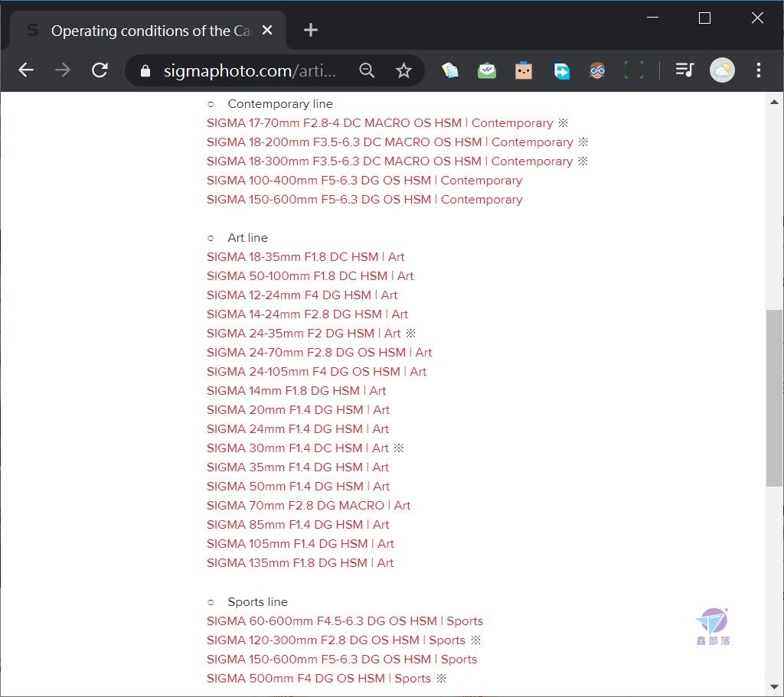The image size is (784, 697).
Task: Open SIGMA 150-600mm F5-6.3 Contemporary link
Action: 364,200
